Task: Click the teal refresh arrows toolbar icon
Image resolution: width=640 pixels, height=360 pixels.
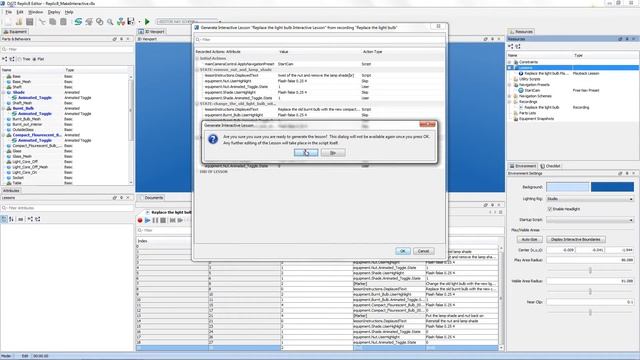Action: (78, 22)
